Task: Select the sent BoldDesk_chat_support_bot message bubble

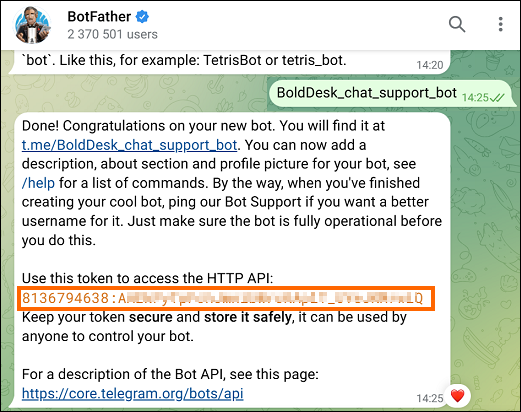Action: click(390, 93)
